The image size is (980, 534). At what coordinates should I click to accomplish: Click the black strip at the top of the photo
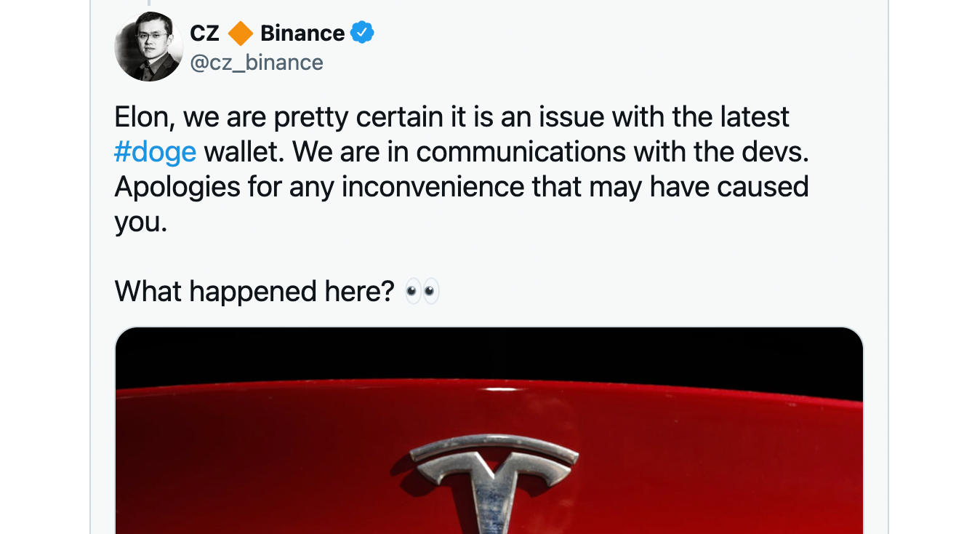click(489, 358)
